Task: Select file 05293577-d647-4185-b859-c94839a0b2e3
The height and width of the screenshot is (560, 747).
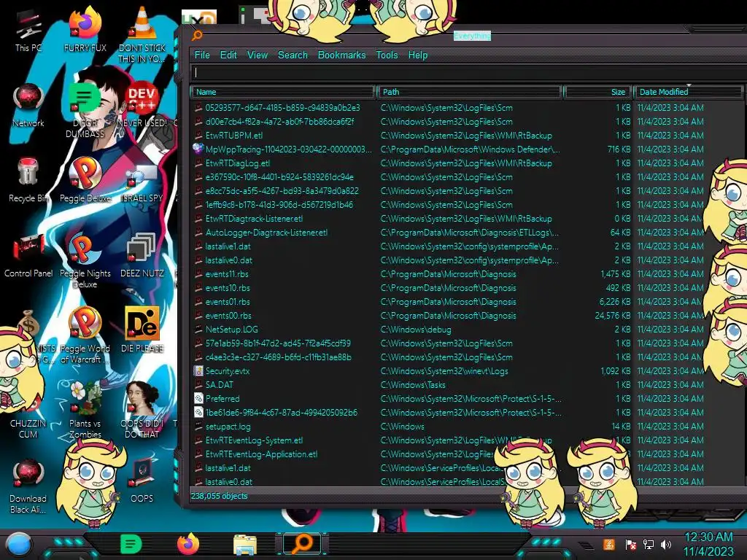Action: pyautogui.click(x=282, y=108)
